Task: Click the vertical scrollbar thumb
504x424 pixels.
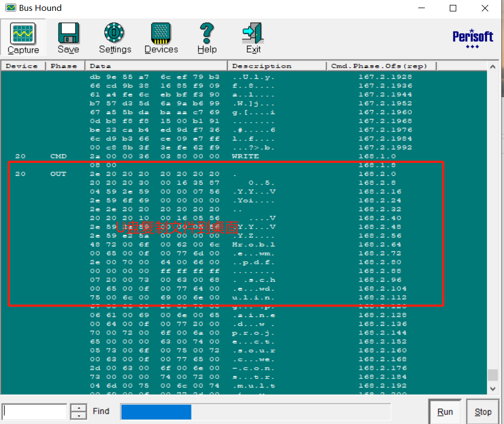Action: coord(493,375)
